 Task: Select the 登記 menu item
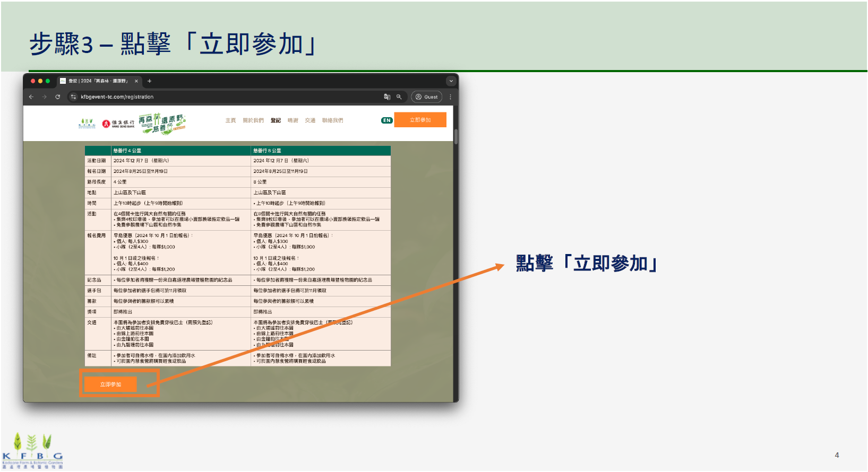pyautogui.click(x=276, y=120)
